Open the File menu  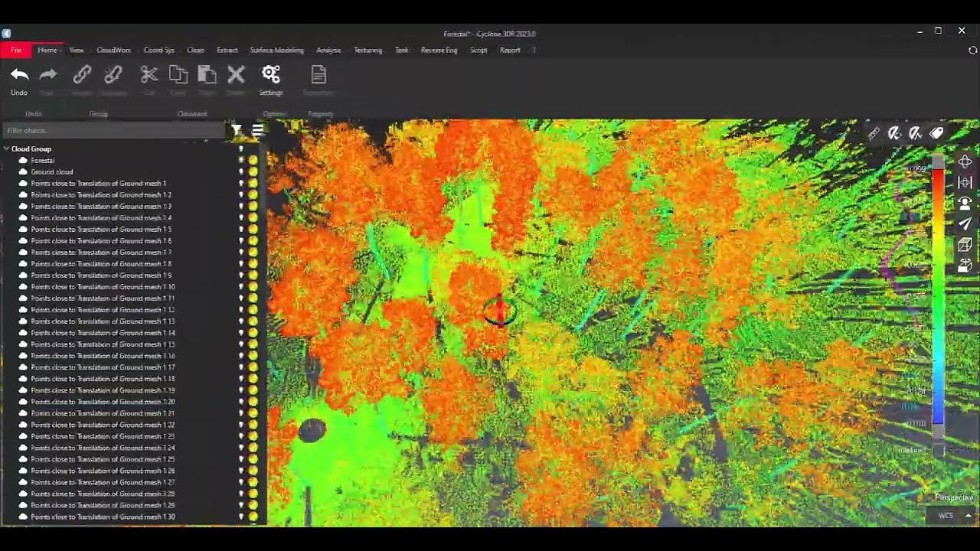[x=15, y=50]
